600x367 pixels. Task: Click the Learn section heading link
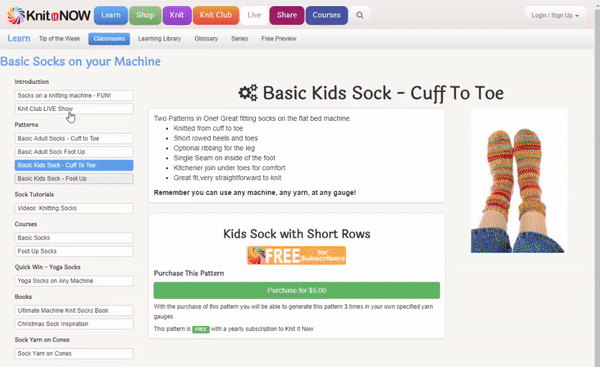19,39
